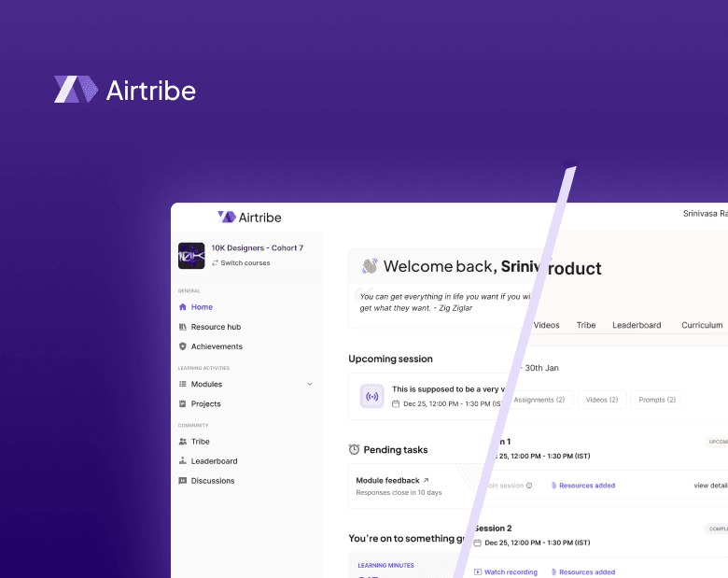This screenshot has width=728, height=578.
Task: Switch to the Leaderboard tab
Action: click(637, 325)
